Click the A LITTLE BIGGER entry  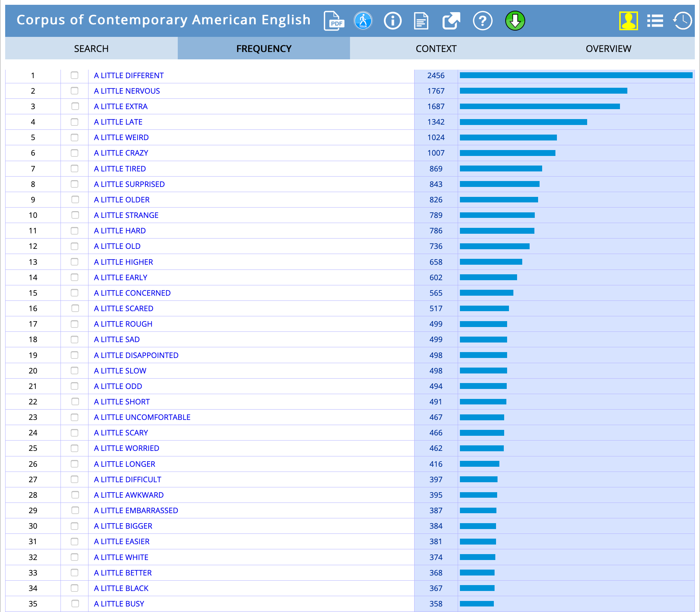coord(123,526)
